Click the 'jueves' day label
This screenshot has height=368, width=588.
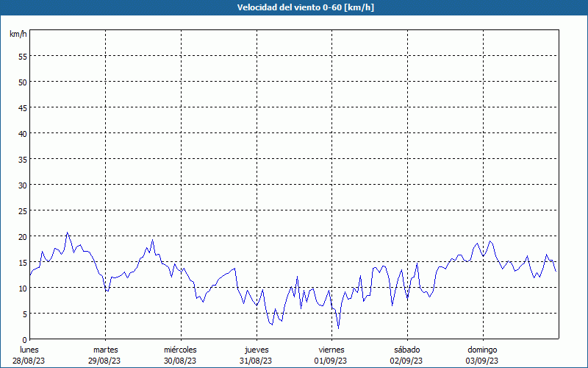pyautogui.click(x=257, y=350)
